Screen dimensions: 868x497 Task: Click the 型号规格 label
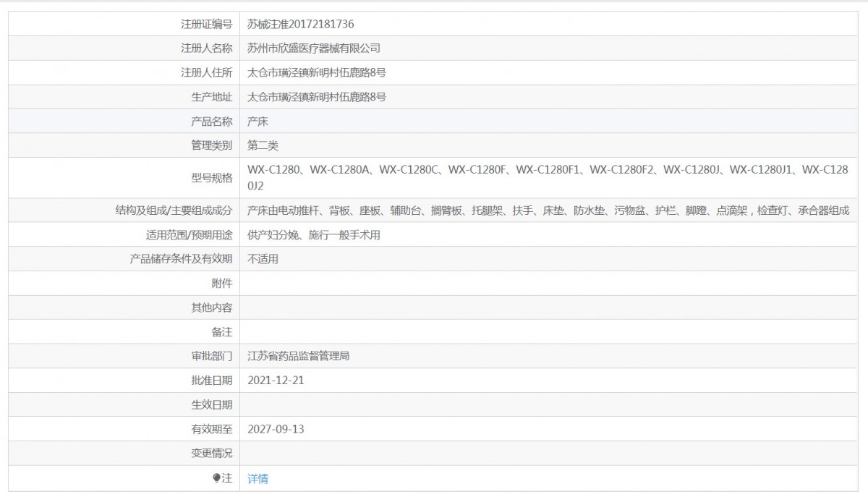[211, 178]
